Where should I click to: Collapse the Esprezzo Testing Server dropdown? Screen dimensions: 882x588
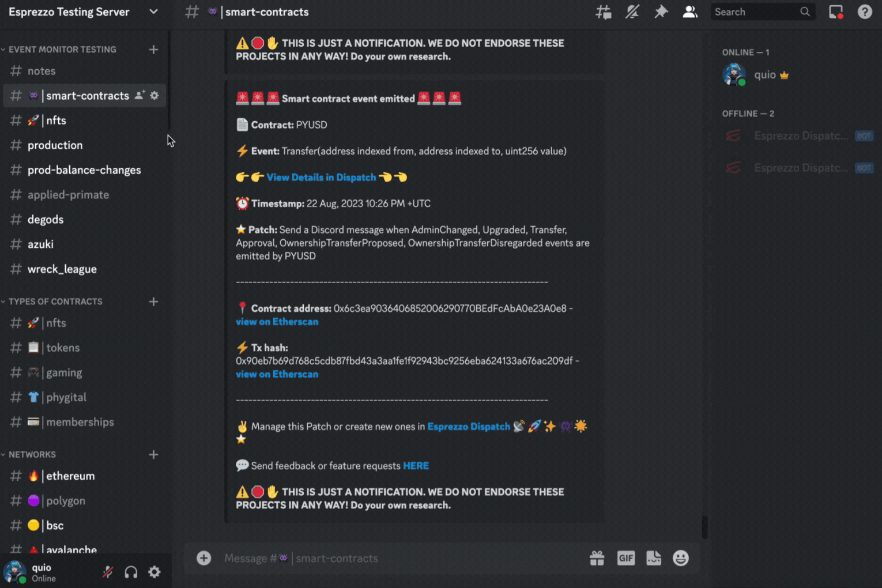pyautogui.click(x=153, y=12)
